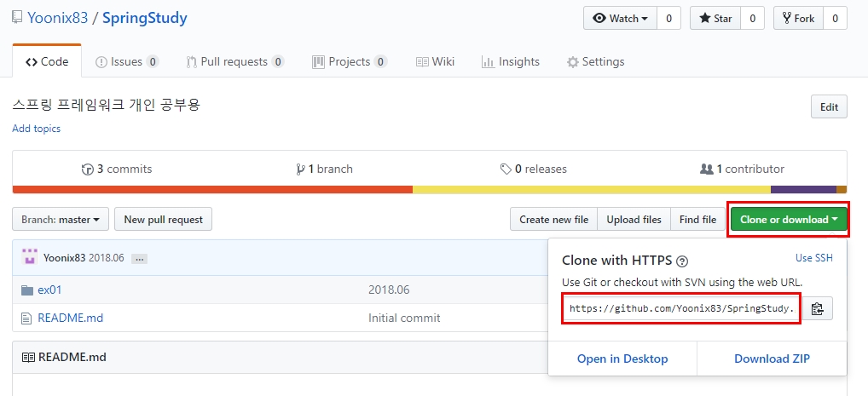Switch to Use SSH
The height and width of the screenshot is (396, 868).
pyautogui.click(x=813, y=258)
